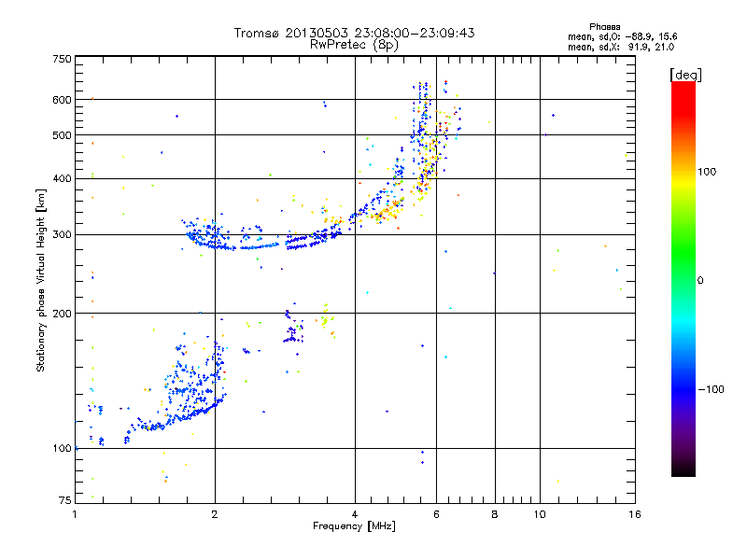The image size is (747, 560).
Task: Click the y-axis tick label '400'
Action: tap(62, 179)
